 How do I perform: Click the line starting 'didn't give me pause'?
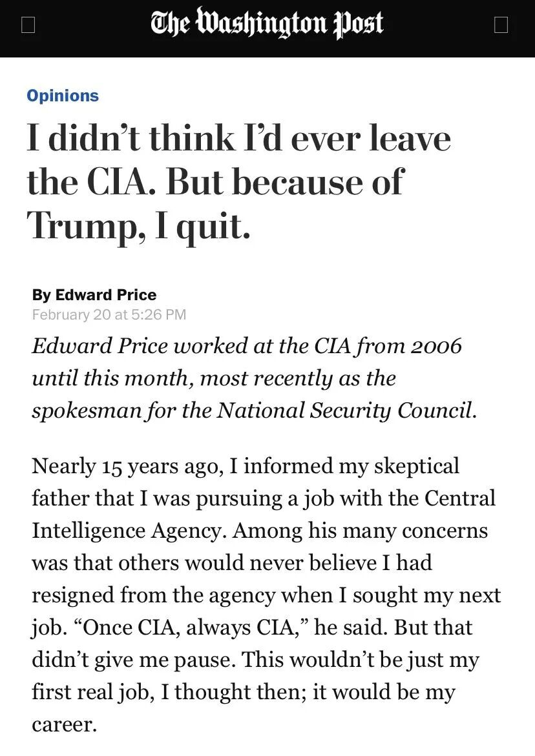point(256,660)
